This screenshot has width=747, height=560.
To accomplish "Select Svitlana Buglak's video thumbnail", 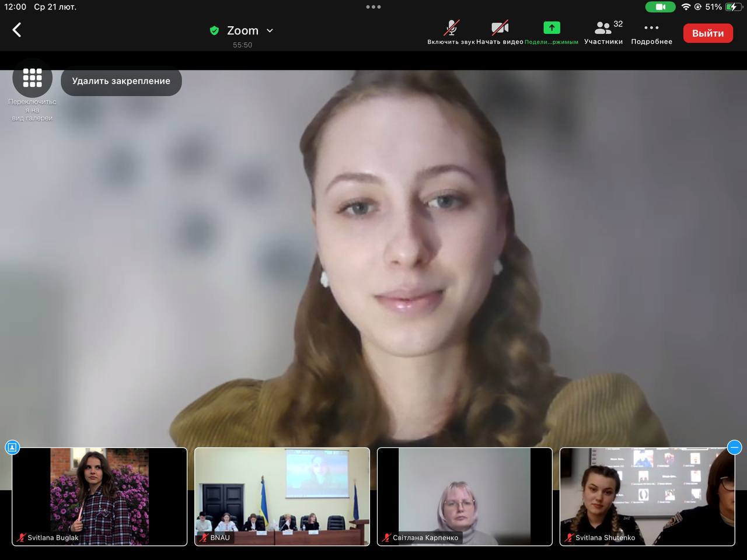I will point(99,496).
